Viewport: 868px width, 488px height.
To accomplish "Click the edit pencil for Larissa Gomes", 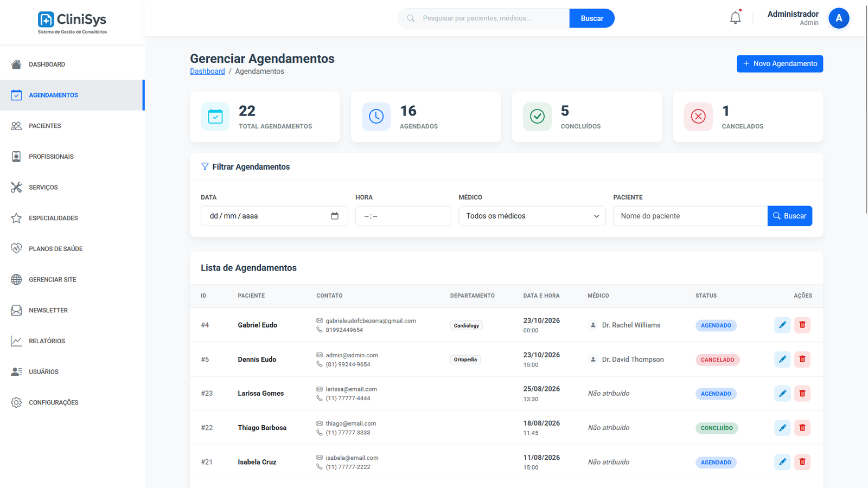I will pos(782,393).
